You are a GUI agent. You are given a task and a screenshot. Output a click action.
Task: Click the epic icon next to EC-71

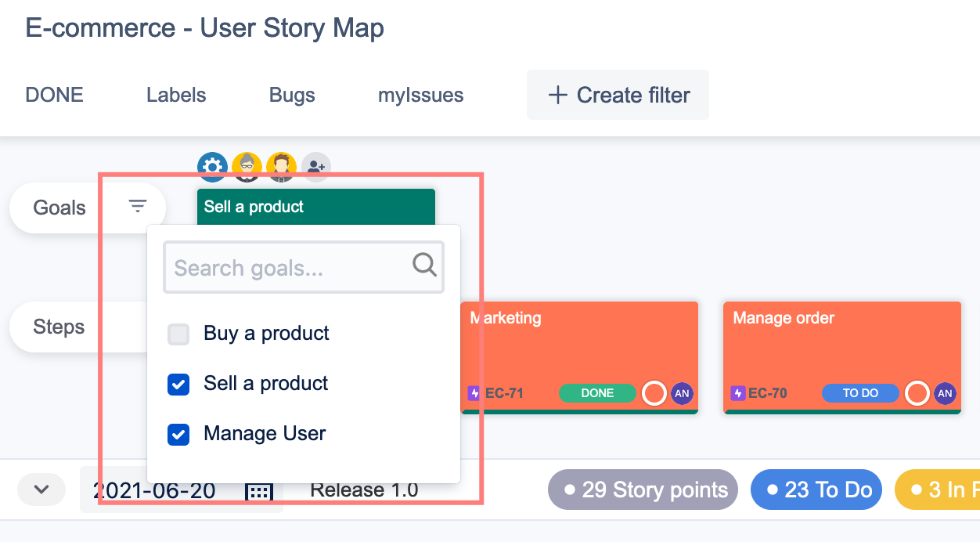(x=474, y=393)
